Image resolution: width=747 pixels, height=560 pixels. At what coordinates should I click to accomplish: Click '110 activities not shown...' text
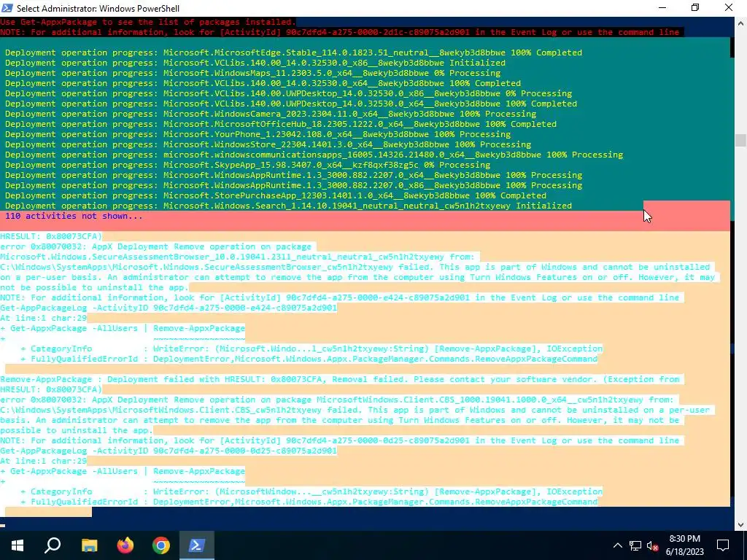coord(74,216)
